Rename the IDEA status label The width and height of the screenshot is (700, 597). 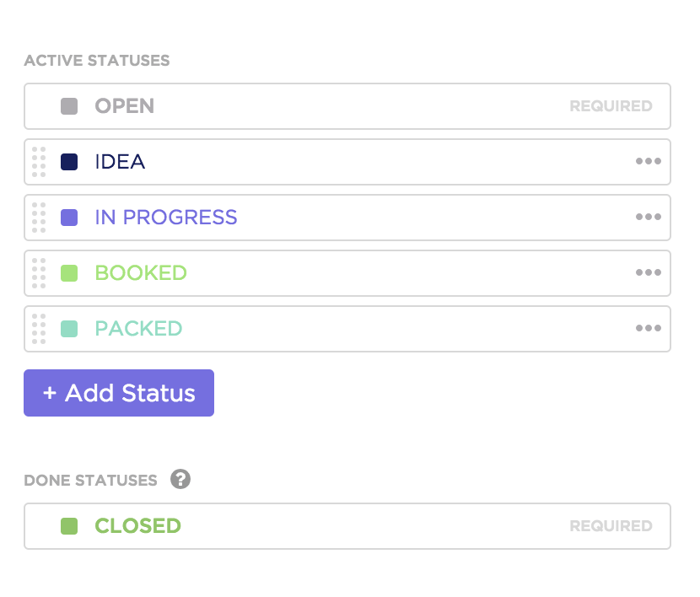[120, 162]
